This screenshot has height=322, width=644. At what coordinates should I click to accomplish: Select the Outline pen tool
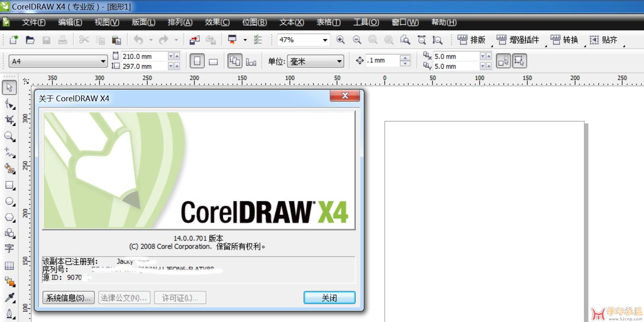[10, 313]
